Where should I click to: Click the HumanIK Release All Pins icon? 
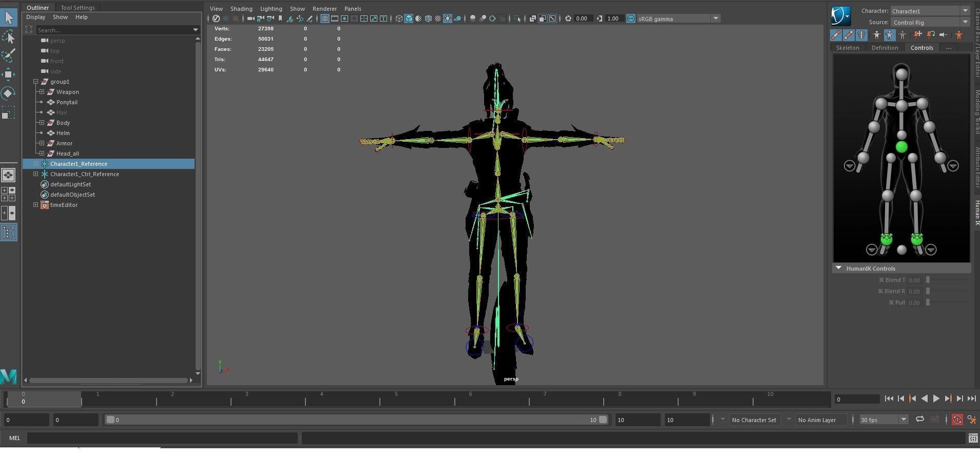[943, 35]
